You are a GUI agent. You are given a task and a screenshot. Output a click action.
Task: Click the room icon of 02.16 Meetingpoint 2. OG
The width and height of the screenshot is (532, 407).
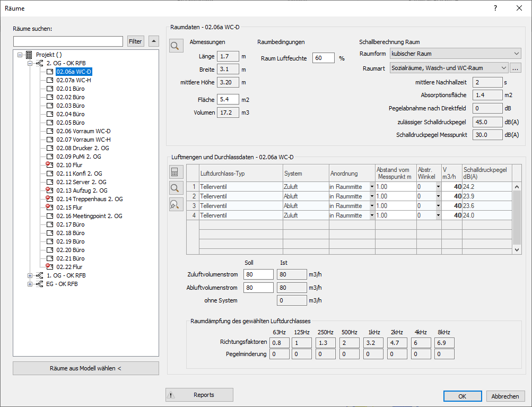(50, 216)
